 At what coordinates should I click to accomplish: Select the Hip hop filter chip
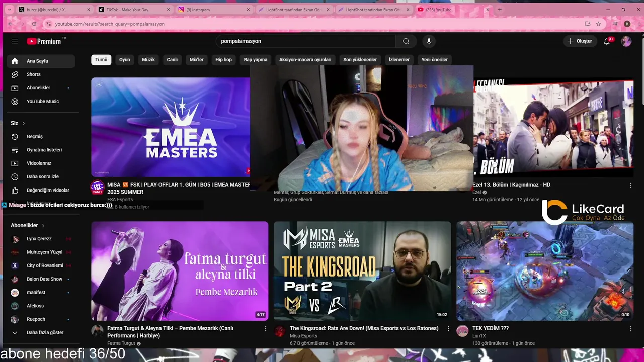click(224, 60)
